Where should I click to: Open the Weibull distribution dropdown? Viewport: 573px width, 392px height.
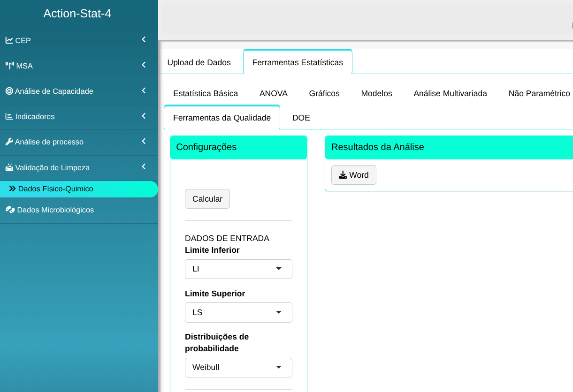point(238,368)
